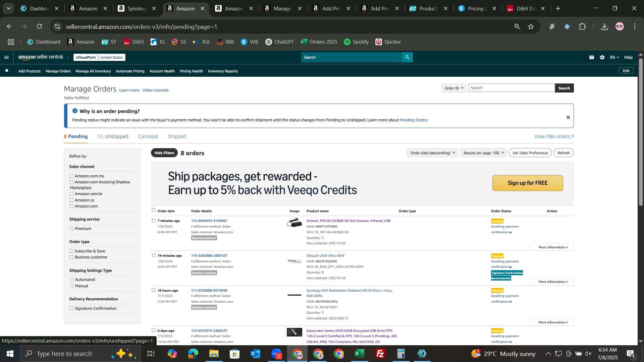Expand More information for Ubiquiti order
This screenshot has height=362, width=644.
click(552, 282)
